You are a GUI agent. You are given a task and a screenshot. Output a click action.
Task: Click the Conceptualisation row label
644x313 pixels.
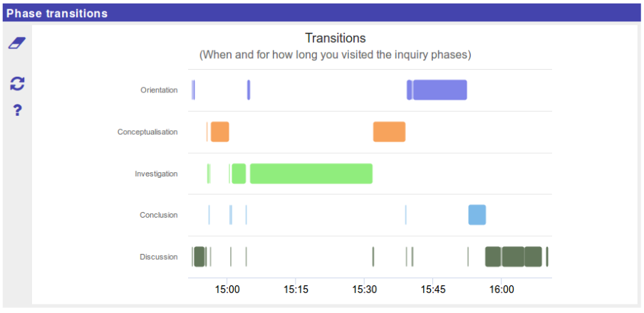click(x=147, y=132)
